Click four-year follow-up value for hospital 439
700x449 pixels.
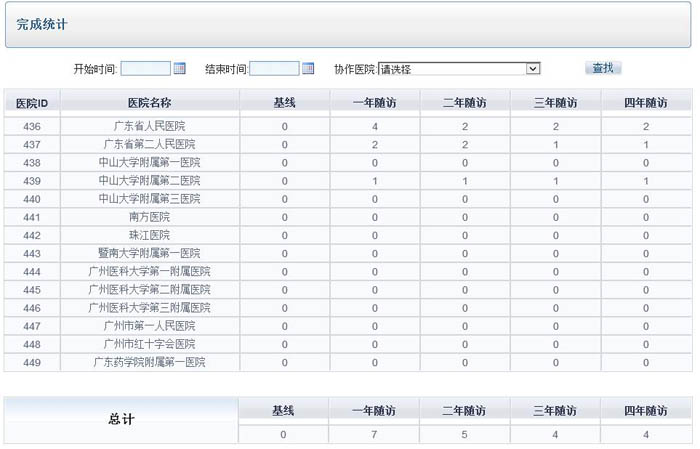pyautogui.click(x=646, y=181)
